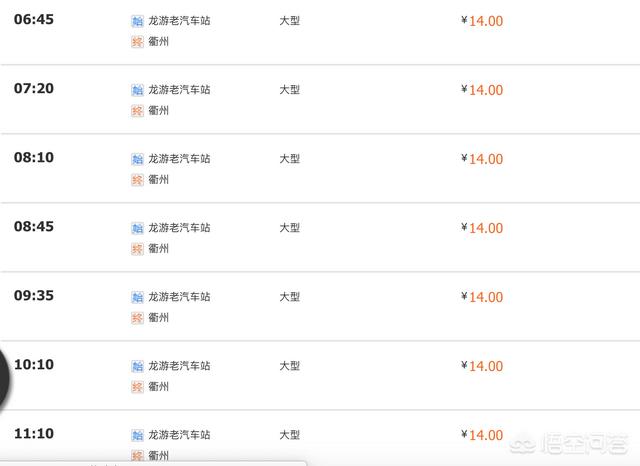This screenshot has height=466, width=640.
Task: Click the blue 始 icon in the 10:10 row
Action: pos(138,366)
